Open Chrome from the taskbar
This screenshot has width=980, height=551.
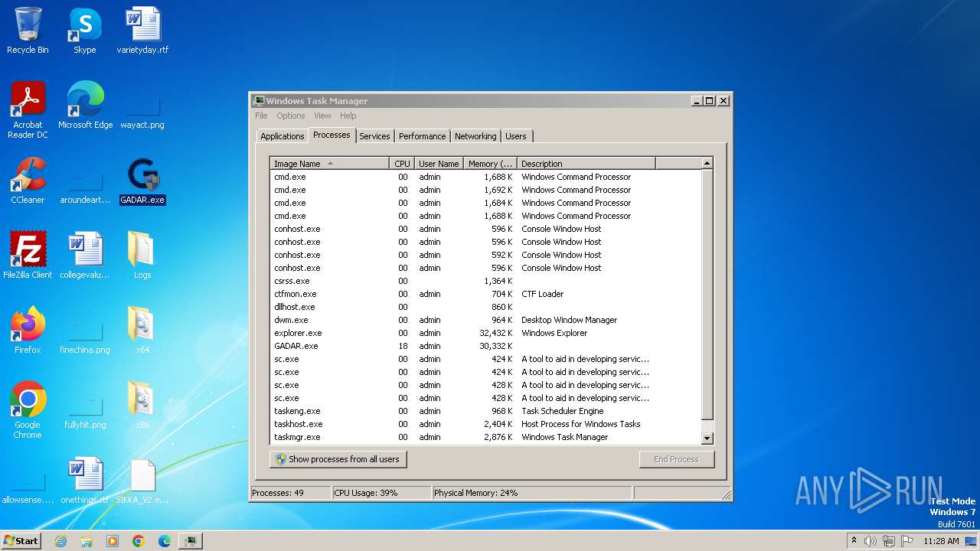(x=139, y=541)
